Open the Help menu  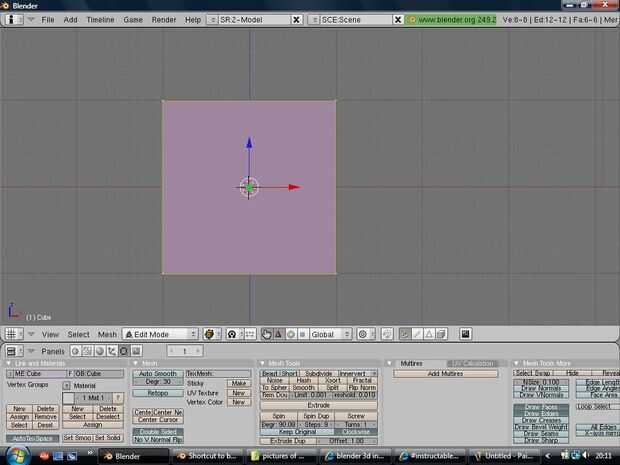point(193,19)
